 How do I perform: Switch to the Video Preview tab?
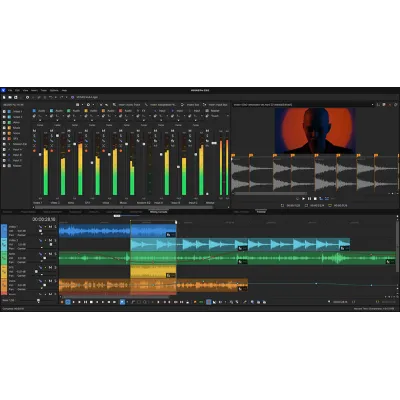[241, 212]
